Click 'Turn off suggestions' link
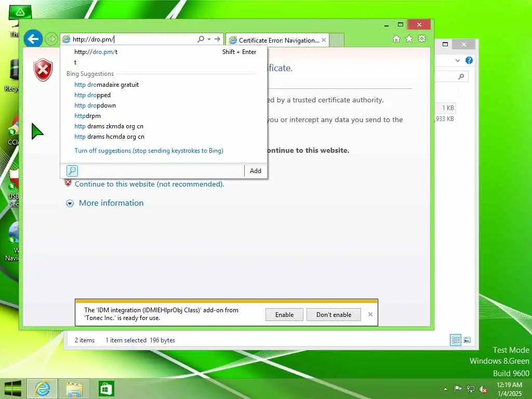Viewport: 532px width, 399px height. click(x=149, y=151)
